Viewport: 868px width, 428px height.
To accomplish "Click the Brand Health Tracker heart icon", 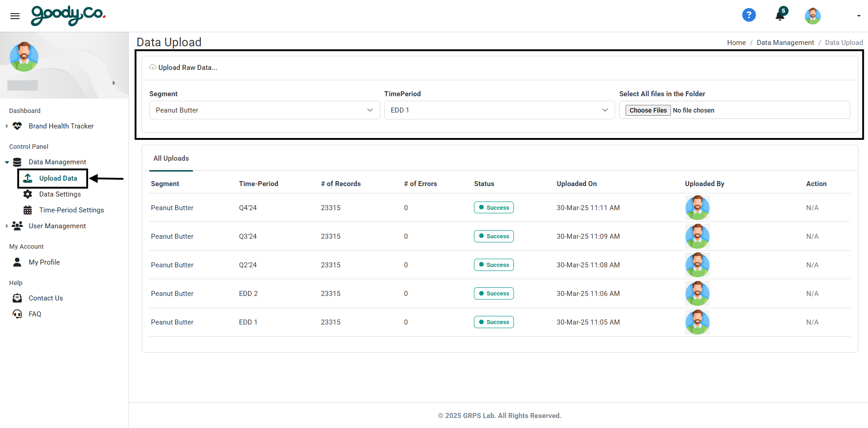I will tap(17, 126).
